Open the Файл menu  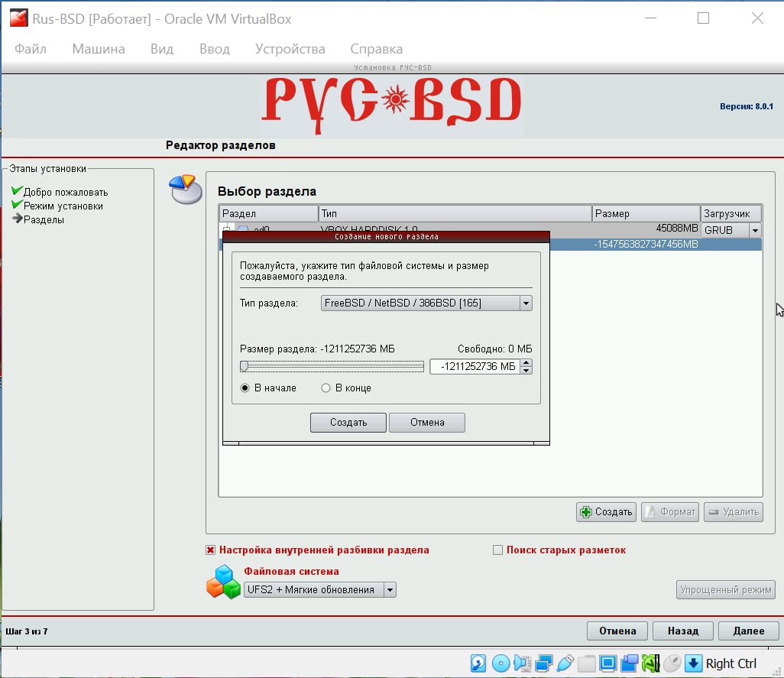click(31, 49)
